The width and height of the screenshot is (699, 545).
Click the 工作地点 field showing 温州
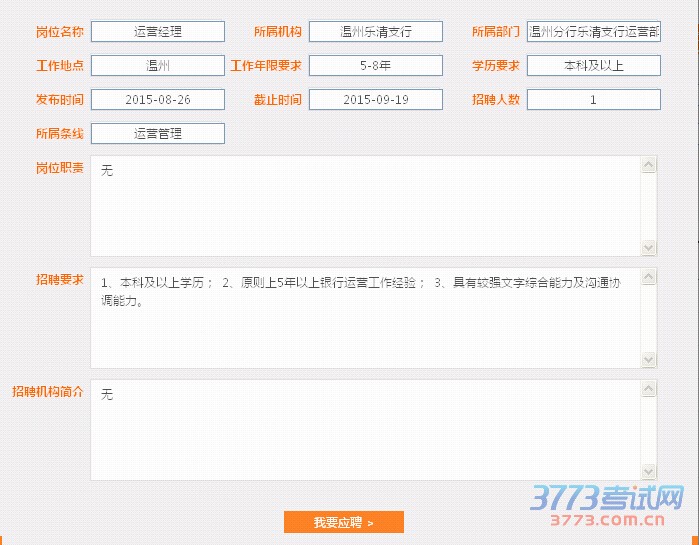[x=158, y=66]
